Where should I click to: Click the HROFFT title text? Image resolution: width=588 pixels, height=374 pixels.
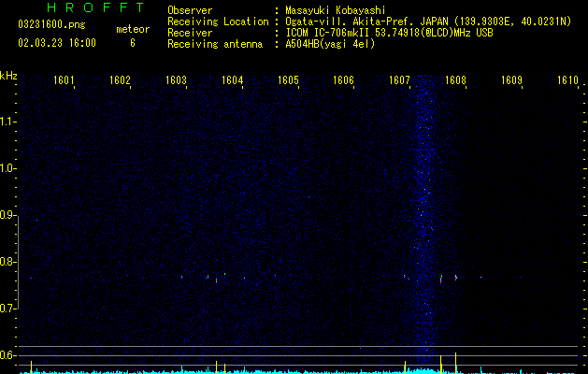[x=95, y=7]
